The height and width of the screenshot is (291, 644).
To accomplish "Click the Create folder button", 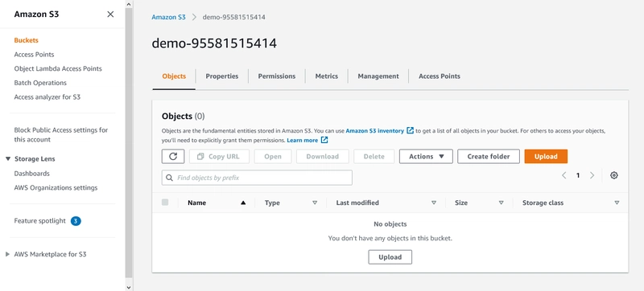I will coord(489,157).
